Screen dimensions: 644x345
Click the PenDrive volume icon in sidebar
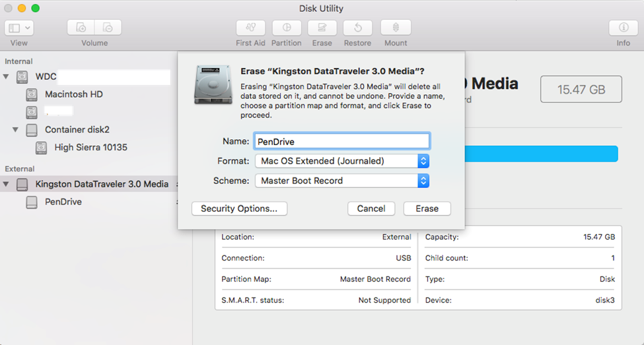tap(32, 202)
